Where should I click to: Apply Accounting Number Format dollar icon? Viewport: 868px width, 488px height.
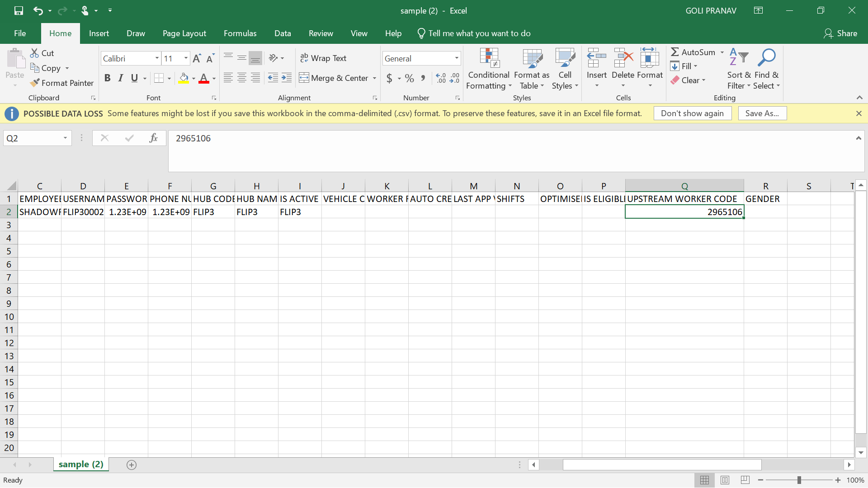(389, 78)
